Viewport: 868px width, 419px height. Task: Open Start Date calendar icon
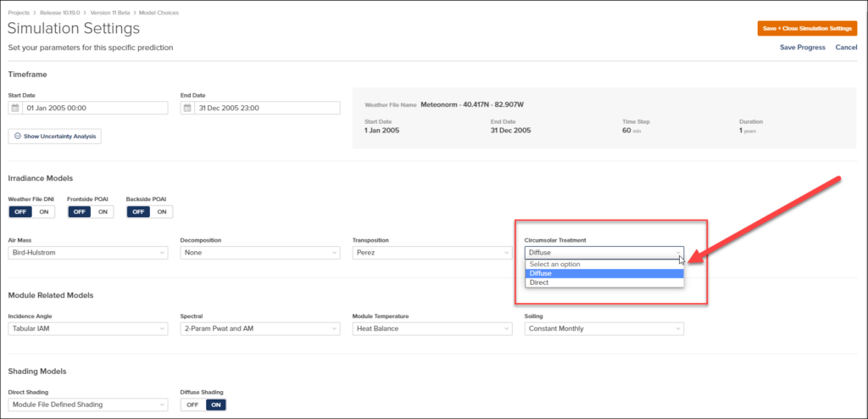[15, 108]
